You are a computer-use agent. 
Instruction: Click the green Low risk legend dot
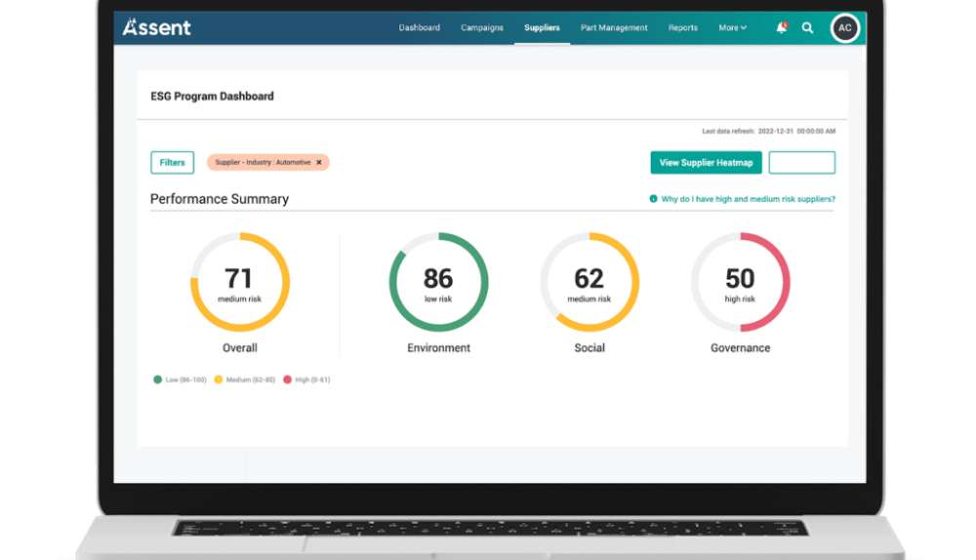[x=157, y=380]
